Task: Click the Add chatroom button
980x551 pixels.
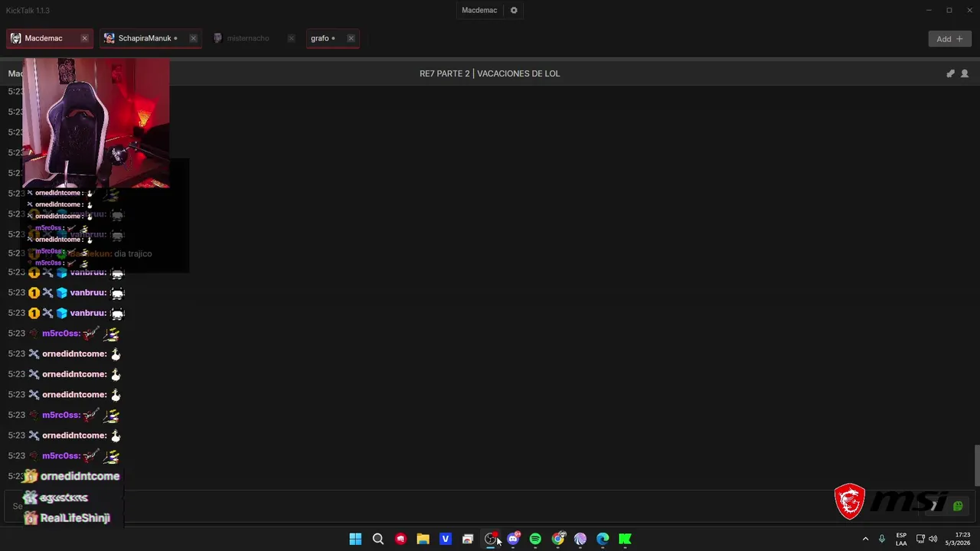Action: [949, 39]
